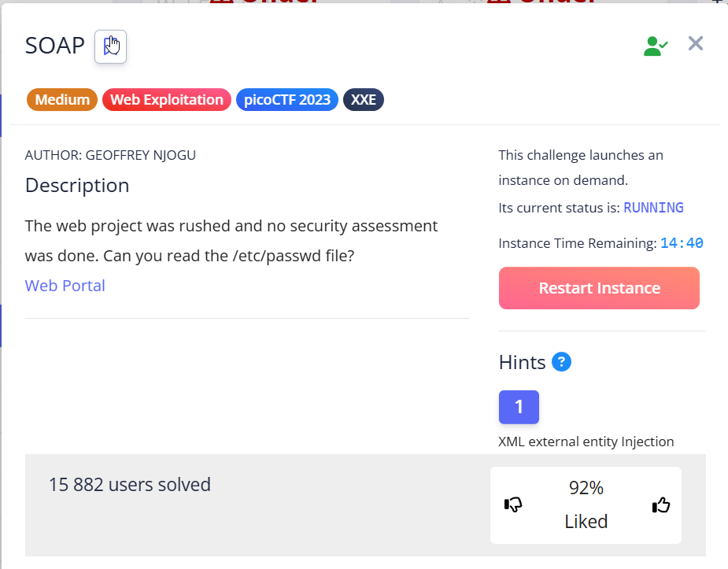The height and width of the screenshot is (569, 728).
Task: Like the challenge with thumbs up
Action: point(661,504)
